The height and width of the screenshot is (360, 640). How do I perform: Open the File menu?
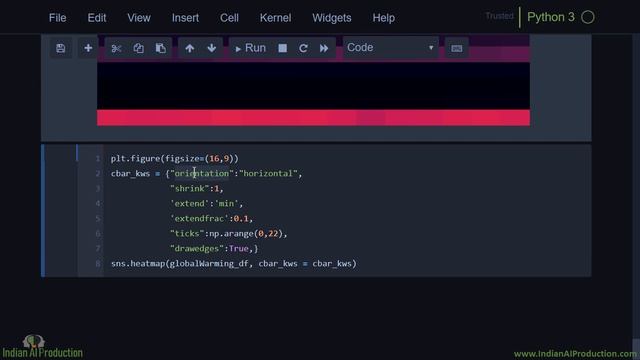point(58,18)
